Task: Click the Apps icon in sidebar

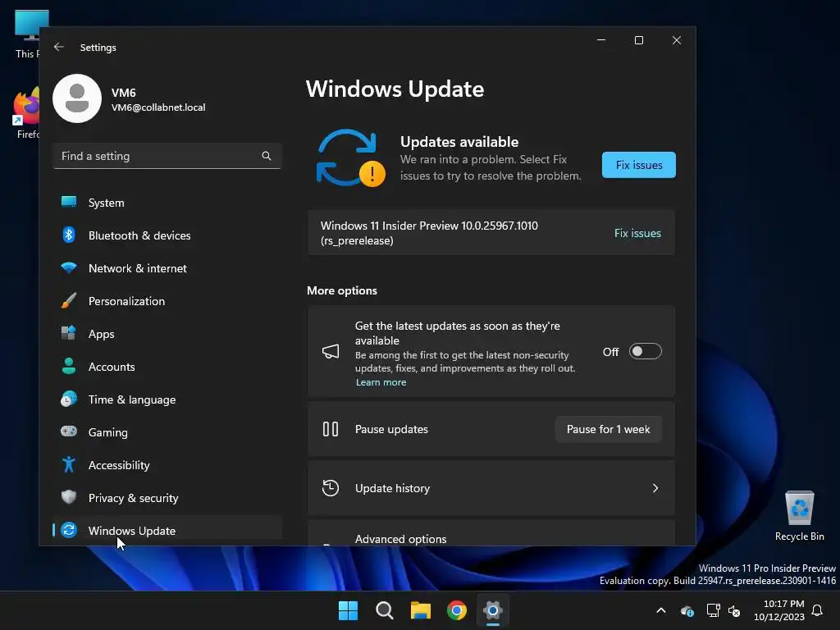Action: point(69,333)
